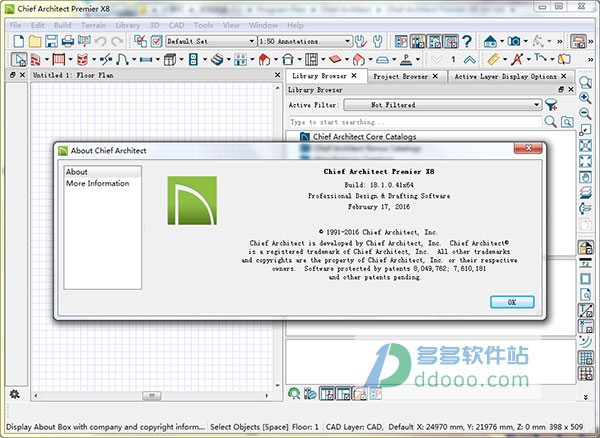This screenshot has width=600, height=438.
Task: Open the CAD menu
Action: [x=176, y=25]
